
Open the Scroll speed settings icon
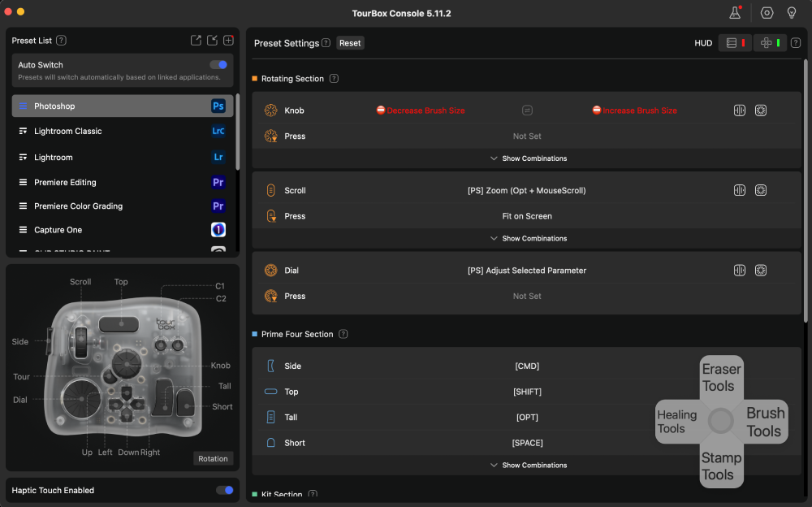pyautogui.click(x=740, y=190)
